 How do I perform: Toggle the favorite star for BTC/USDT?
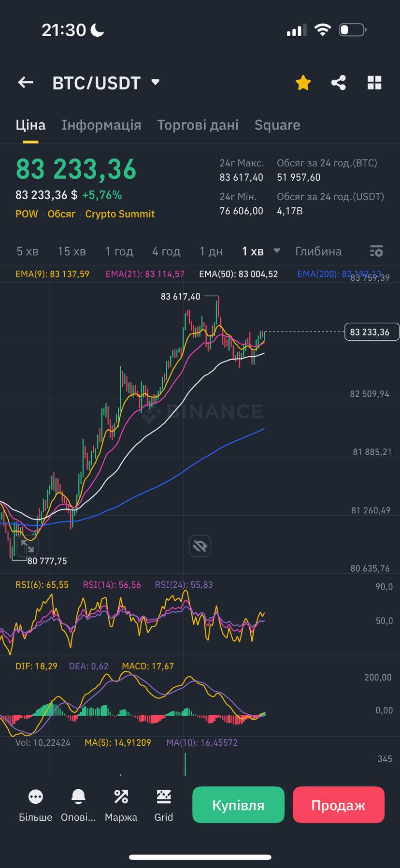tap(303, 83)
